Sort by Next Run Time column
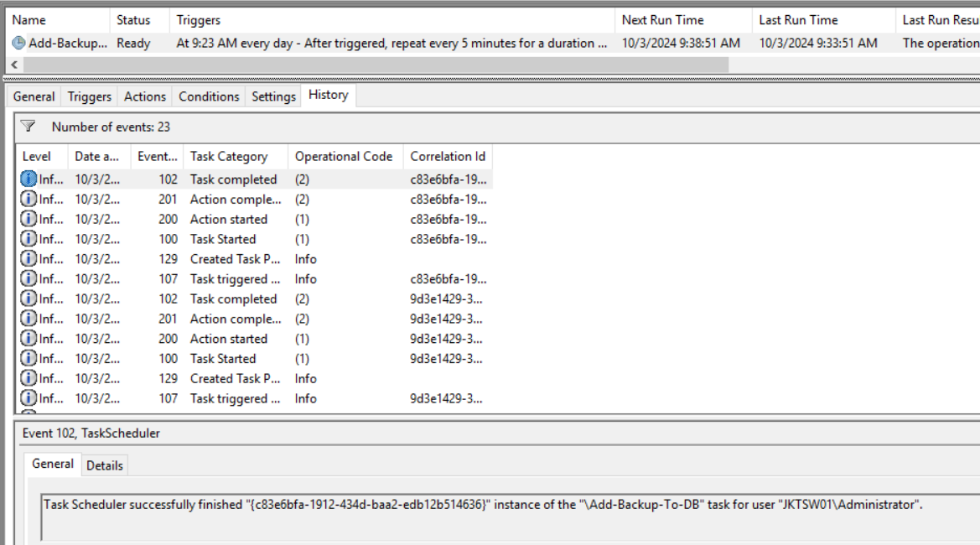This screenshot has height=545, width=980. click(683, 20)
